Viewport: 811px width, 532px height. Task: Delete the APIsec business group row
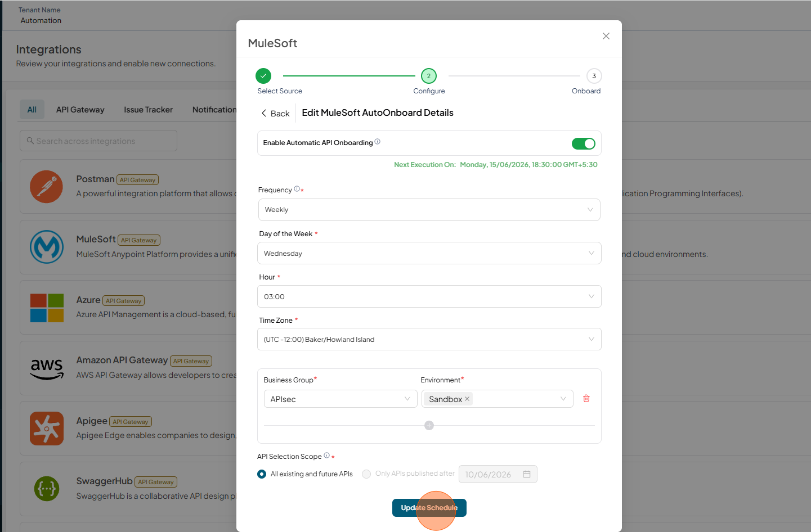tap(586, 398)
